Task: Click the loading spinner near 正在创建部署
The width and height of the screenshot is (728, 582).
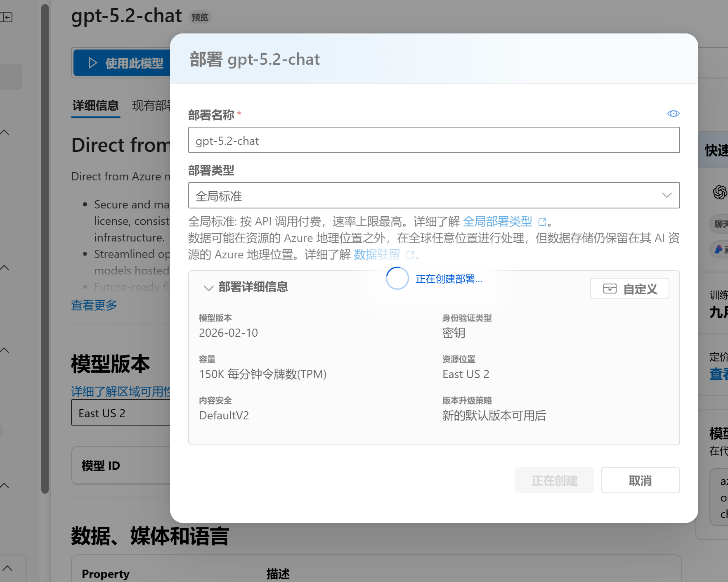Action: pyautogui.click(x=397, y=278)
